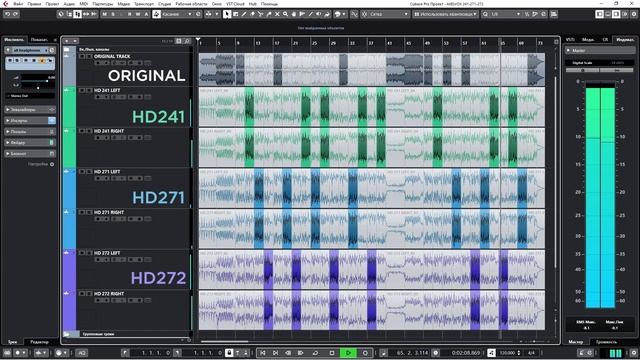Click the Redo arrow in toolbar
This screenshot has height=360, width=640.
(x=16, y=14)
